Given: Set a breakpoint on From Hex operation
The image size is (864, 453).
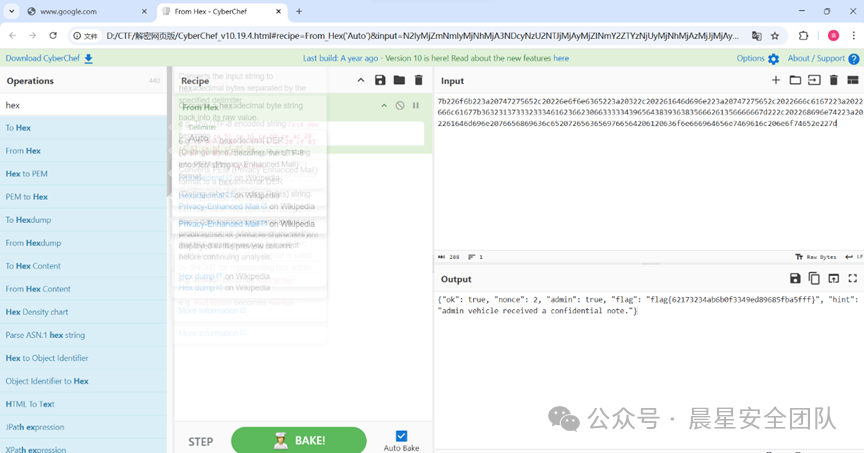Looking at the screenshot, I should [x=416, y=105].
